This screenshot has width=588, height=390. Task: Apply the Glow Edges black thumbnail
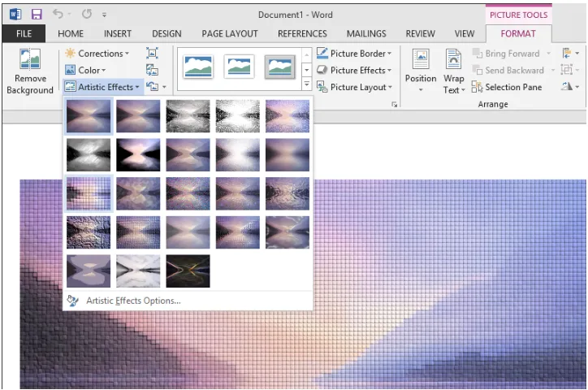(188, 271)
